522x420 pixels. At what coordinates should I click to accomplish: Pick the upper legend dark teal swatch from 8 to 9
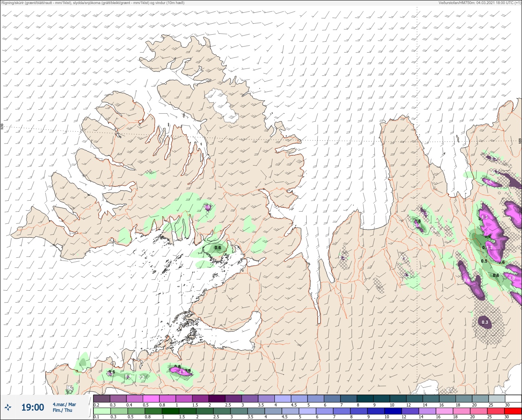pos(365,398)
